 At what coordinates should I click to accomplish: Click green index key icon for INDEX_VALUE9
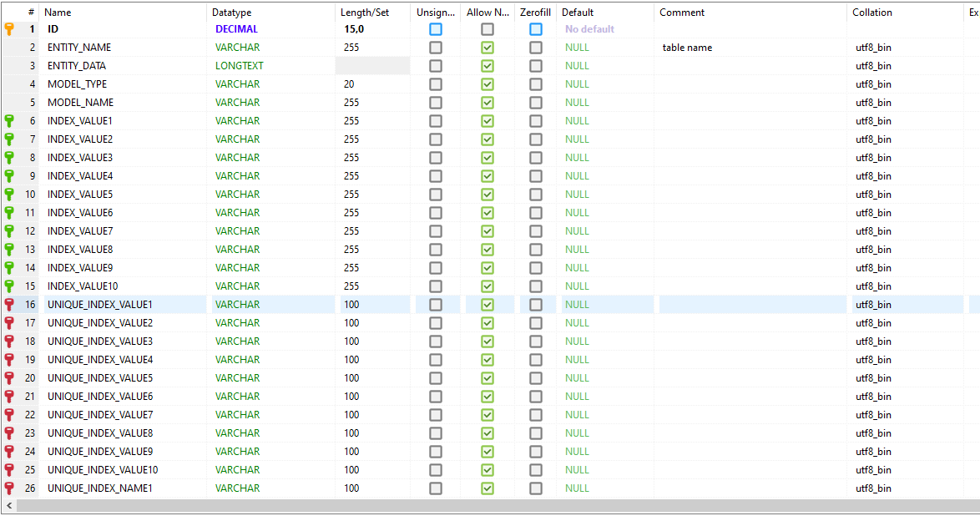tap(9, 268)
